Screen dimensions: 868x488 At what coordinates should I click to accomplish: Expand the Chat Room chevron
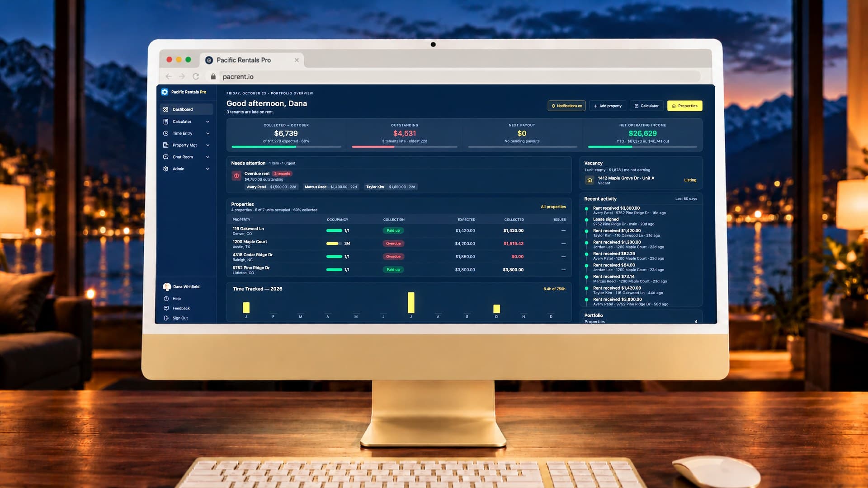(208, 157)
